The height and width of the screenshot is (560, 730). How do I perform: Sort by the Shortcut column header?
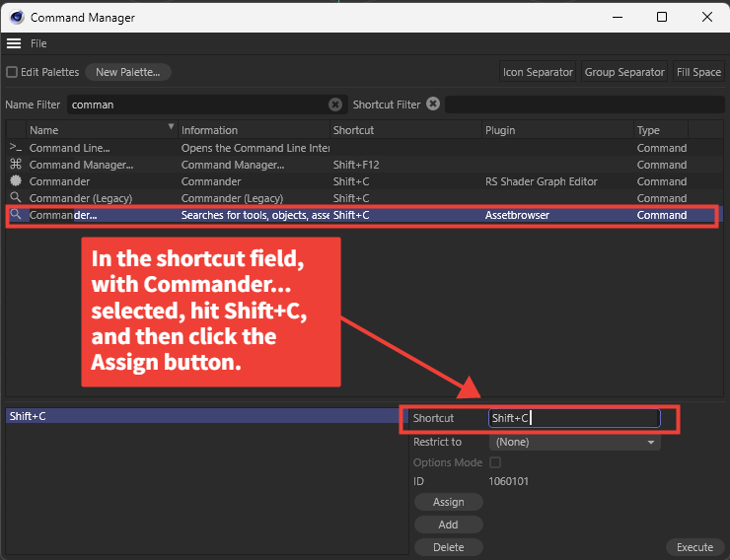(405, 130)
